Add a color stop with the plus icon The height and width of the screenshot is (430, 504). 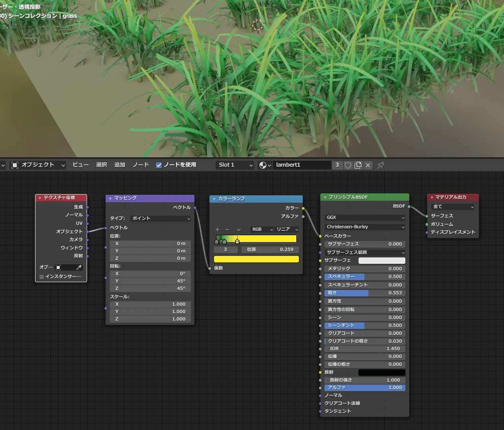217,229
